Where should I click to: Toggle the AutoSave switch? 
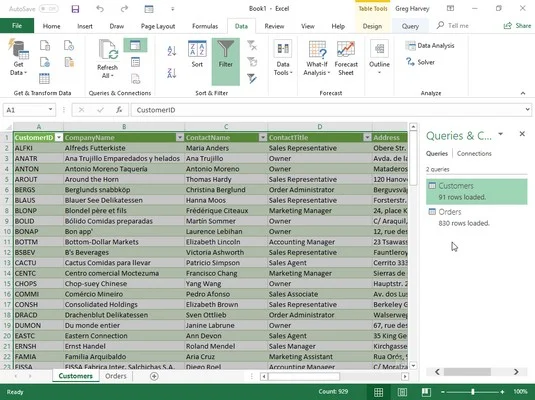pyautogui.click(x=48, y=9)
